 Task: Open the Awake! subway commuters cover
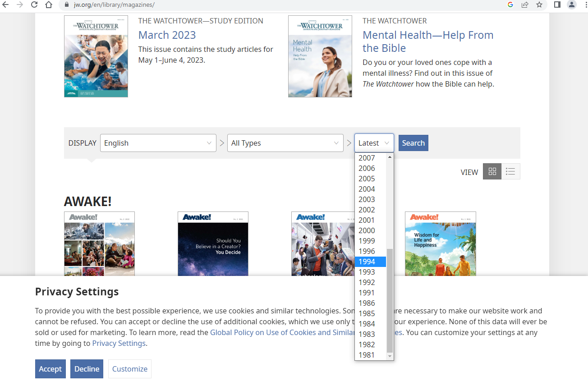point(323,244)
